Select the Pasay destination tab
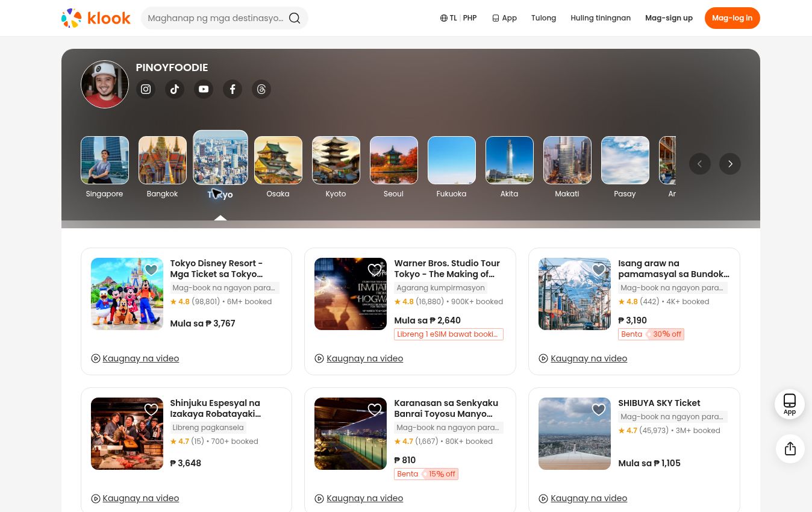812x512 pixels. tap(625, 167)
